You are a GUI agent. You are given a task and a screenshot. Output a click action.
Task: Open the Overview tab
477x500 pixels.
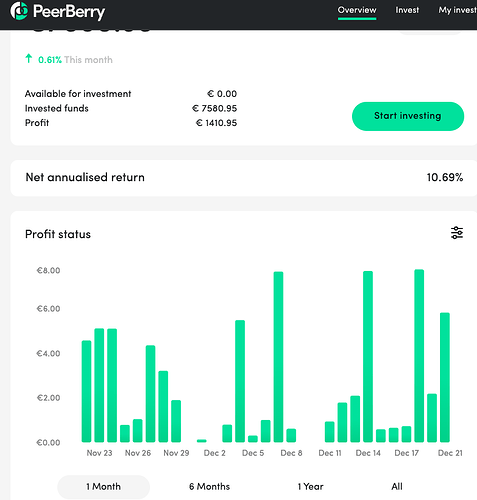[357, 10]
